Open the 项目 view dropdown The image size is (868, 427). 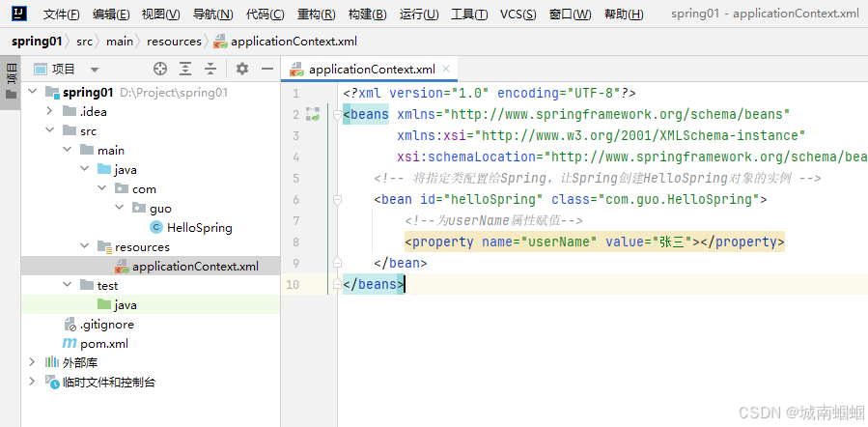pos(95,70)
